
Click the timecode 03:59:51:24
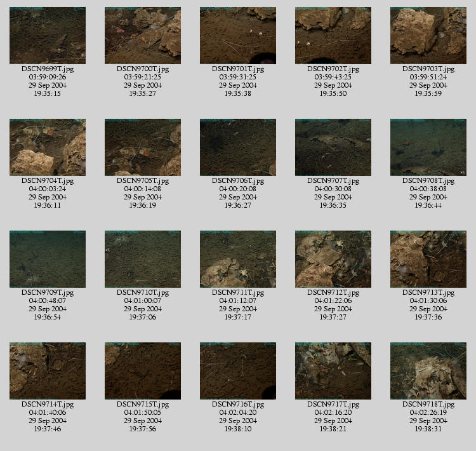point(428,77)
